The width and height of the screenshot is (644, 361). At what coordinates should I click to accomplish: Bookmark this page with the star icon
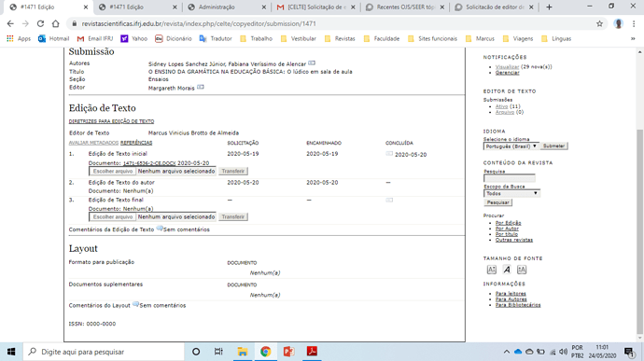pyautogui.click(x=599, y=24)
